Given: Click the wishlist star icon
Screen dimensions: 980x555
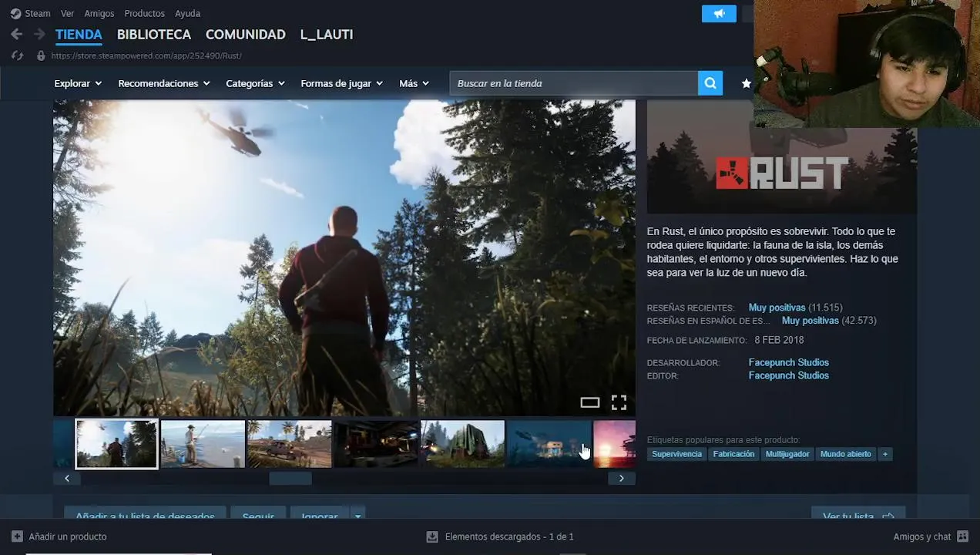Looking at the screenshot, I should [x=746, y=83].
